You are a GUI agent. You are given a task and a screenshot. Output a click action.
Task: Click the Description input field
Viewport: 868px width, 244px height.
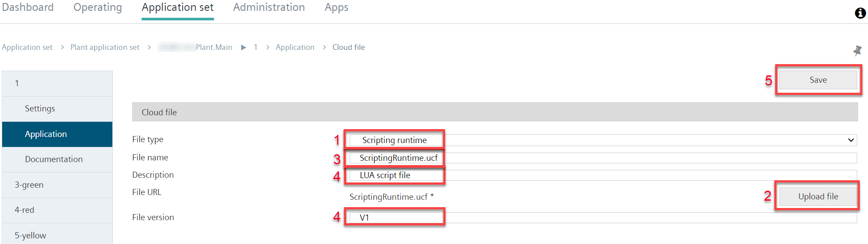[603, 175]
